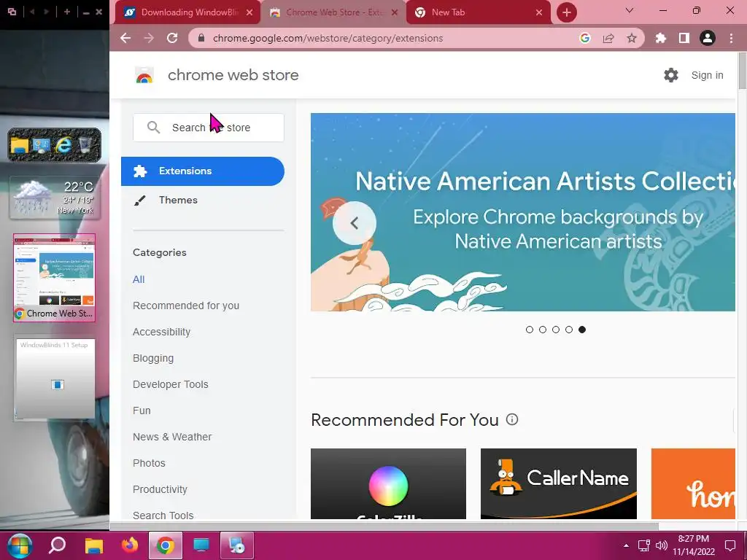The width and height of the screenshot is (747, 560).
Task: Open the Fun category
Action: (x=142, y=411)
